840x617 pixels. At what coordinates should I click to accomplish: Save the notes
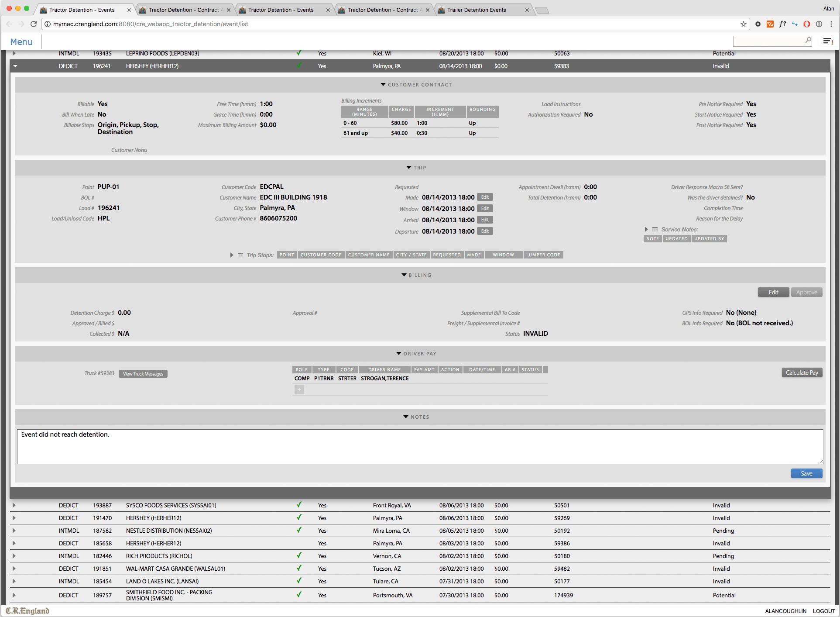point(806,473)
